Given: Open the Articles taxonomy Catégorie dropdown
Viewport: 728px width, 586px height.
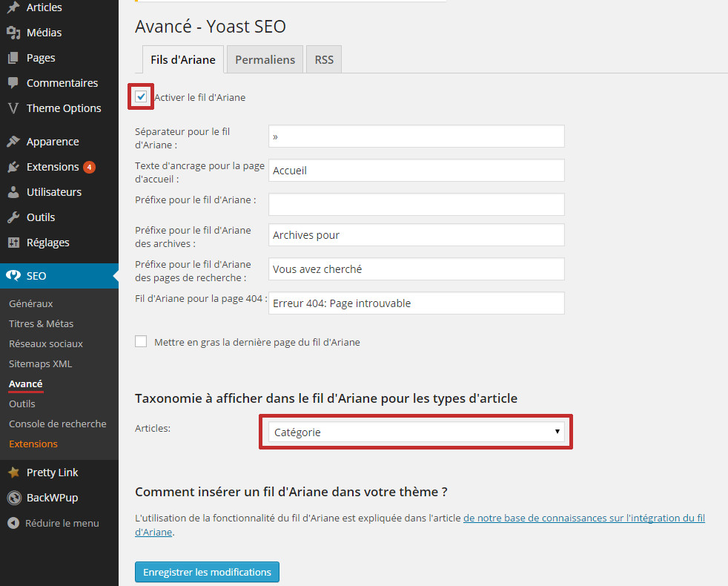Looking at the screenshot, I should [x=416, y=432].
